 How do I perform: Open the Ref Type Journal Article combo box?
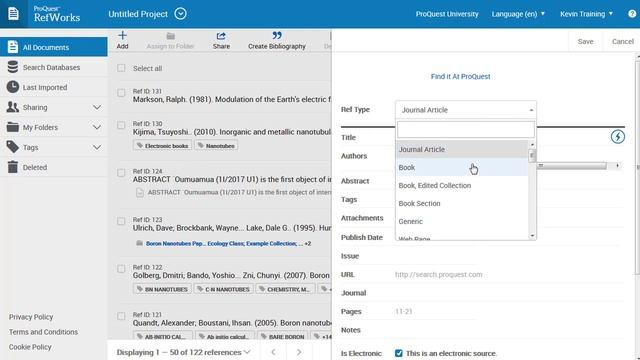pyautogui.click(x=466, y=110)
